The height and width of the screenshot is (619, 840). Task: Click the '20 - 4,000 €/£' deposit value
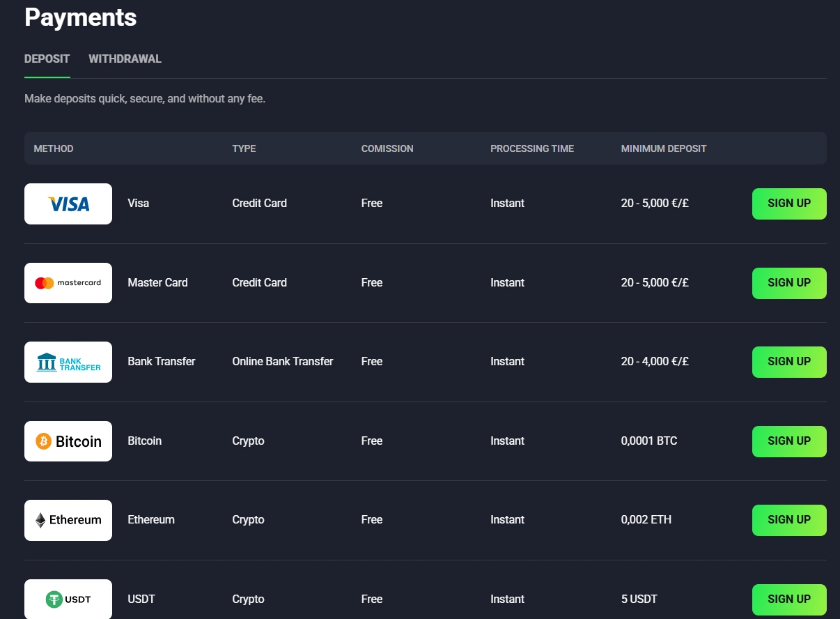[x=655, y=362]
